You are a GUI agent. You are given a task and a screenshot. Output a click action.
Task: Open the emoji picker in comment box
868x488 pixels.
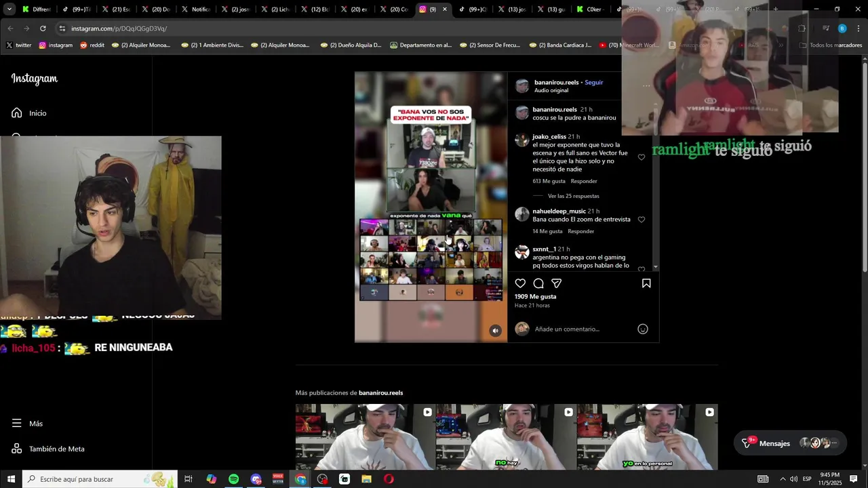tap(643, 329)
